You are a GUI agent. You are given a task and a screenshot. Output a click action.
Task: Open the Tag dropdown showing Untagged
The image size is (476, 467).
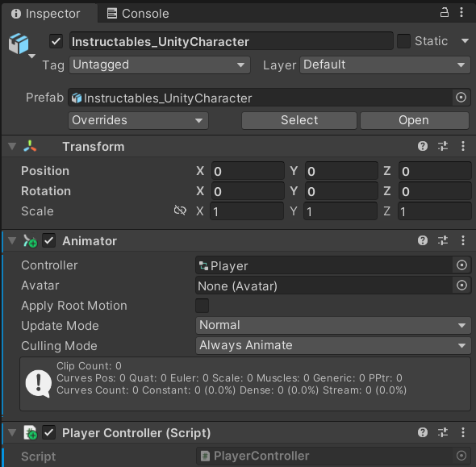tap(160, 65)
